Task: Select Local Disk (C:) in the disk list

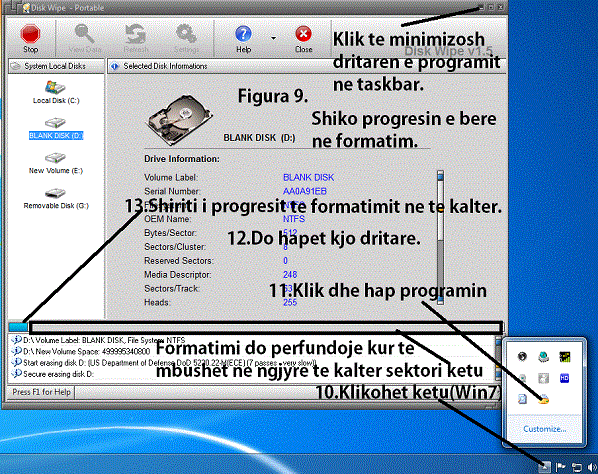Action: 56,92
